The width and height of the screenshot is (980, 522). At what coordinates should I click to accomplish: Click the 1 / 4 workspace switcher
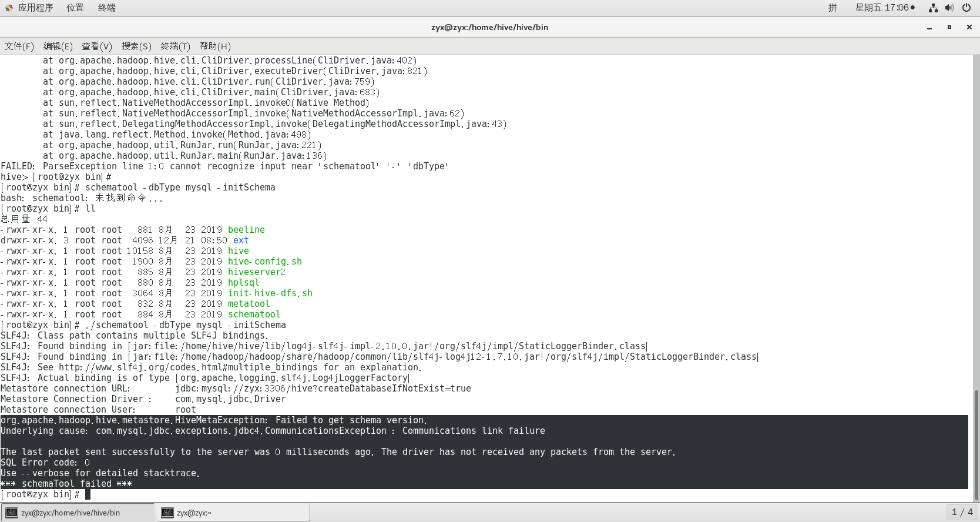(x=962, y=513)
